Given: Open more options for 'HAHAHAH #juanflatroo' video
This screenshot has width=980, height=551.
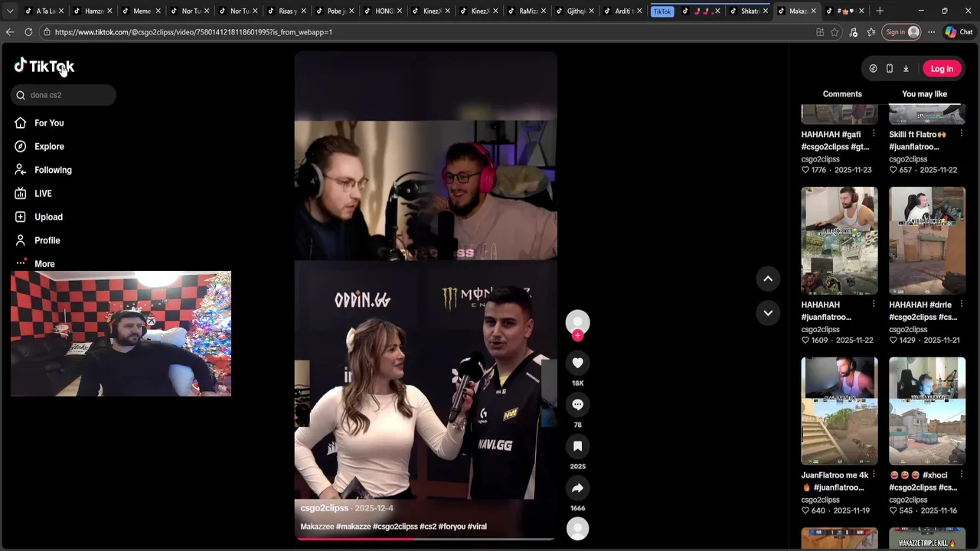Looking at the screenshot, I should [874, 305].
